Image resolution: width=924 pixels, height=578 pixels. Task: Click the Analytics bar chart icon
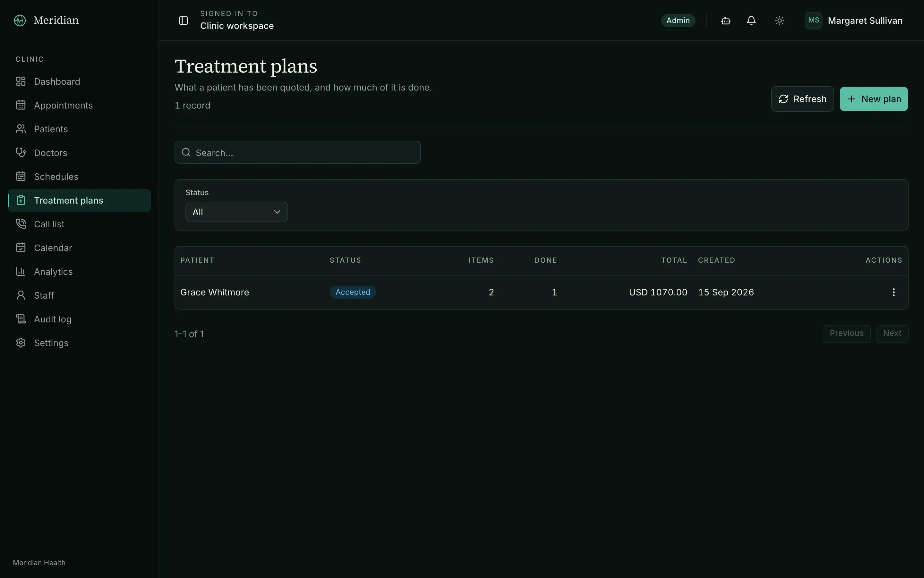click(x=21, y=271)
